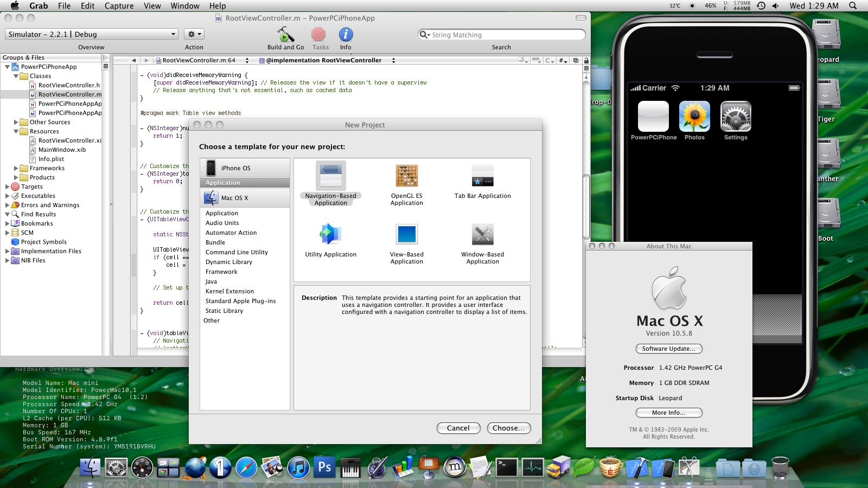Click the red Tasks stop icon
Image resolution: width=868 pixels, height=488 pixels.
pos(319,35)
